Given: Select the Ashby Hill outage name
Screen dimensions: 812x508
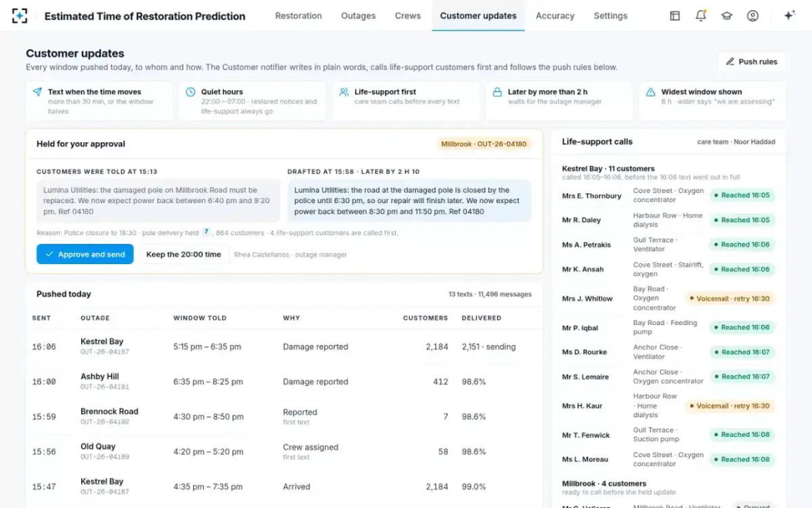Looking at the screenshot, I should [x=99, y=377].
